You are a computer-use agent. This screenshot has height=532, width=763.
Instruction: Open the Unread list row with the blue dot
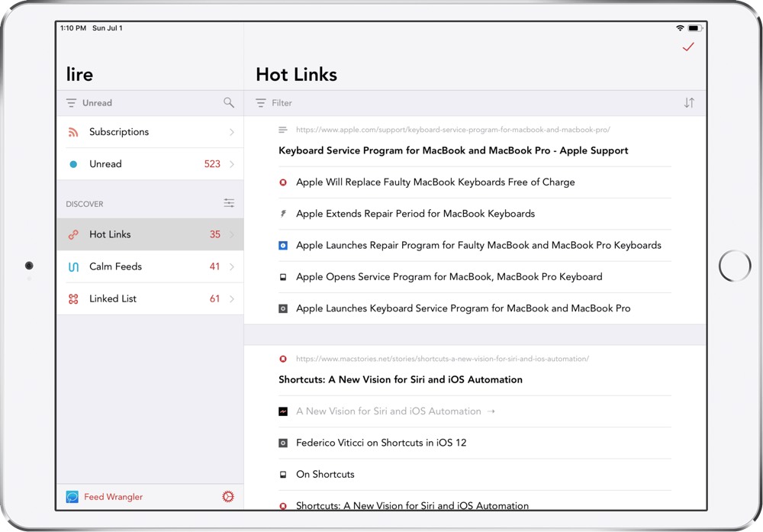tap(150, 164)
